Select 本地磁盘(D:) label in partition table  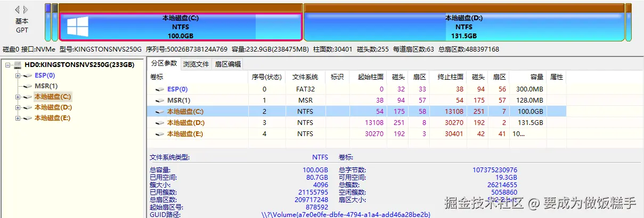click(x=185, y=123)
